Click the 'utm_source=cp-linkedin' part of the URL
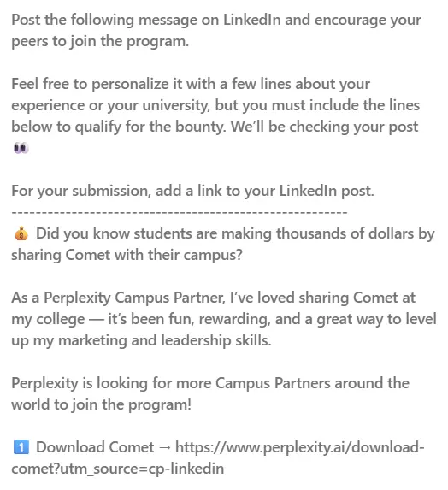Image resolution: width=448 pixels, height=490 pixels. click(x=142, y=469)
